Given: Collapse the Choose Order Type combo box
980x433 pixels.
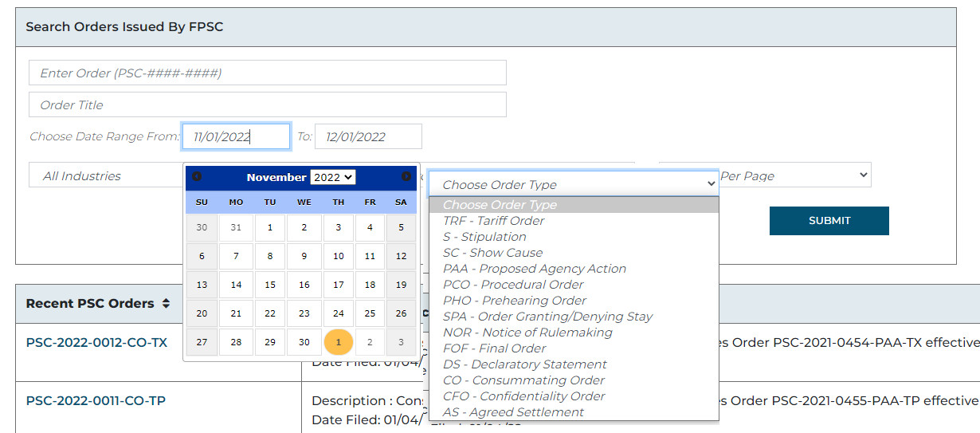Looking at the screenshot, I should pos(574,184).
